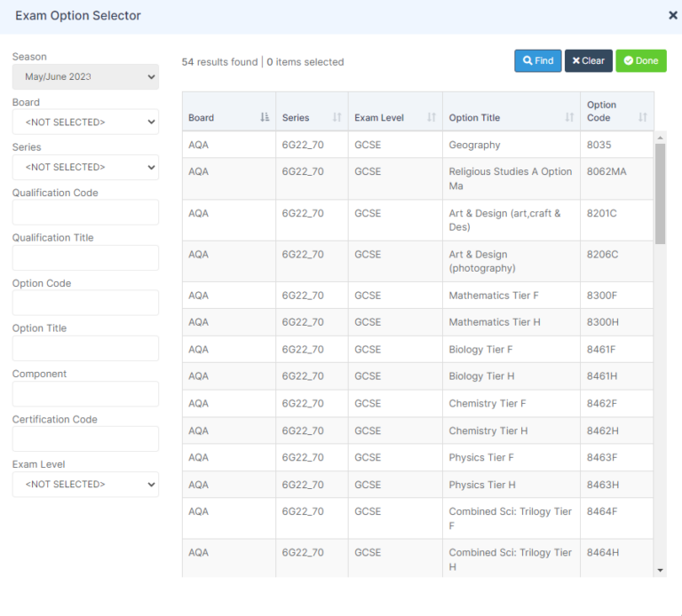Focus the Qualification Code input field
Screen dimensions: 682x616
[85, 212]
